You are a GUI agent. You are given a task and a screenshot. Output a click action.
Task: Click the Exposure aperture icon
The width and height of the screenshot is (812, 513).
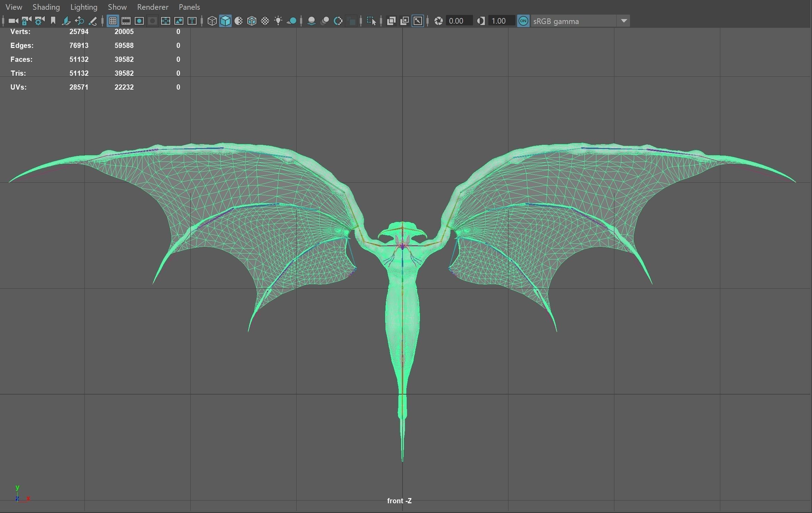pos(438,21)
